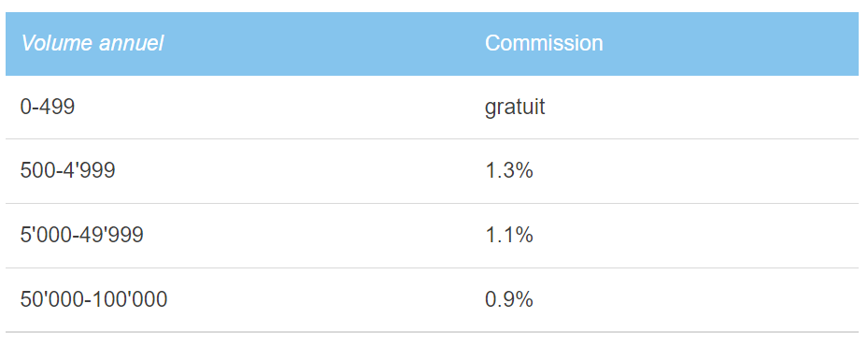This screenshot has width=868, height=347.
Task: Click the word annuel in header
Action: click(x=131, y=43)
